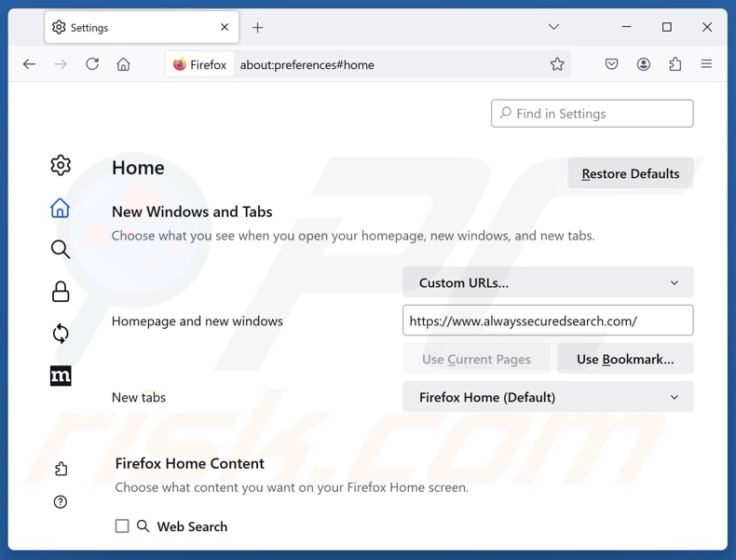
Task: Open the extensions puzzle icon in toolbar
Action: [675, 64]
